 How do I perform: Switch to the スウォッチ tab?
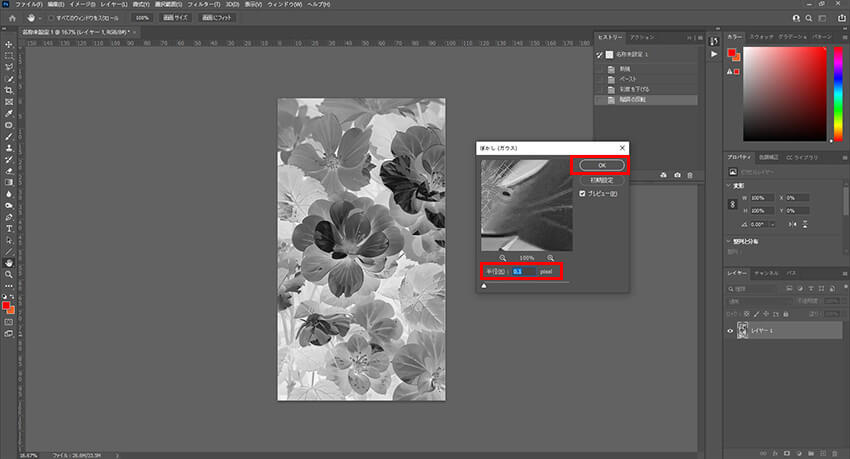[762, 37]
